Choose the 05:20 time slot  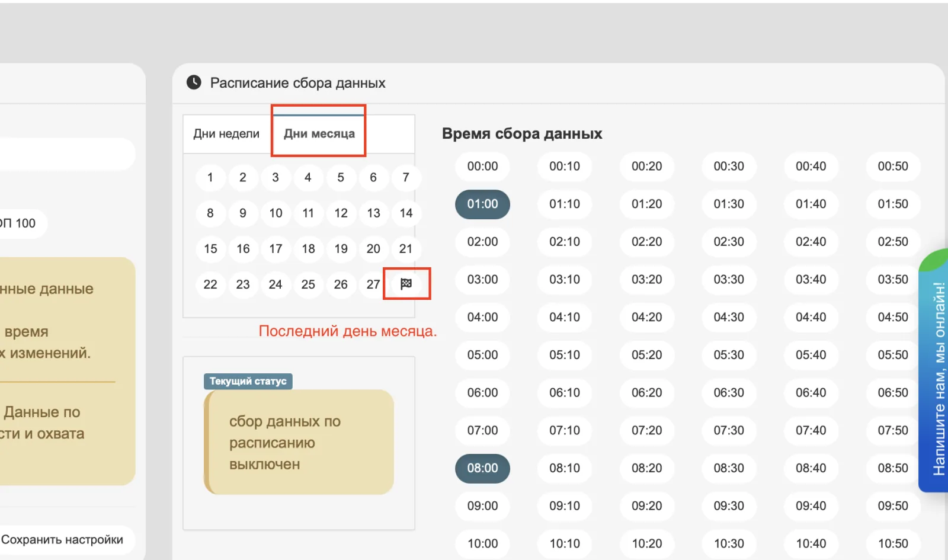[646, 355]
